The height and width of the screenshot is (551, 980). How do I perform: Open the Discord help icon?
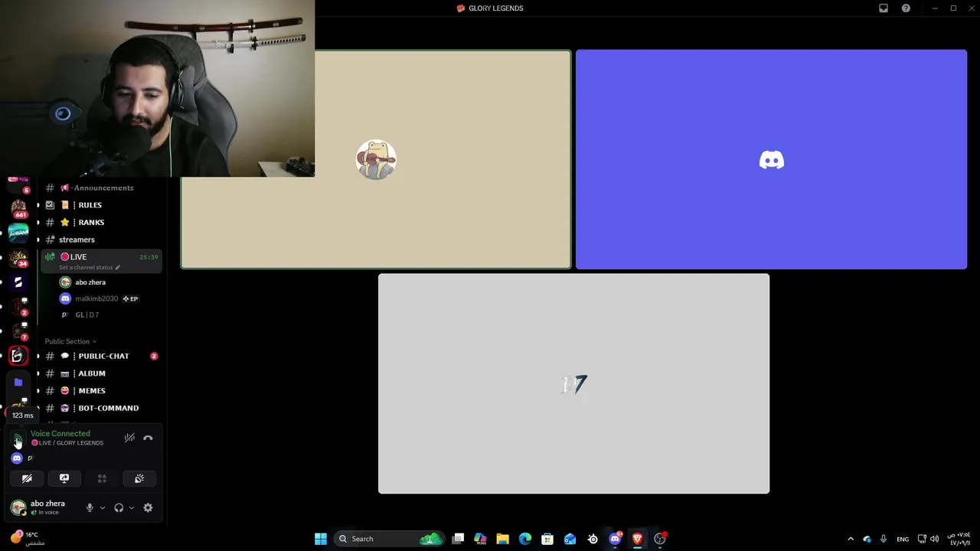pyautogui.click(x=906, y=8)
